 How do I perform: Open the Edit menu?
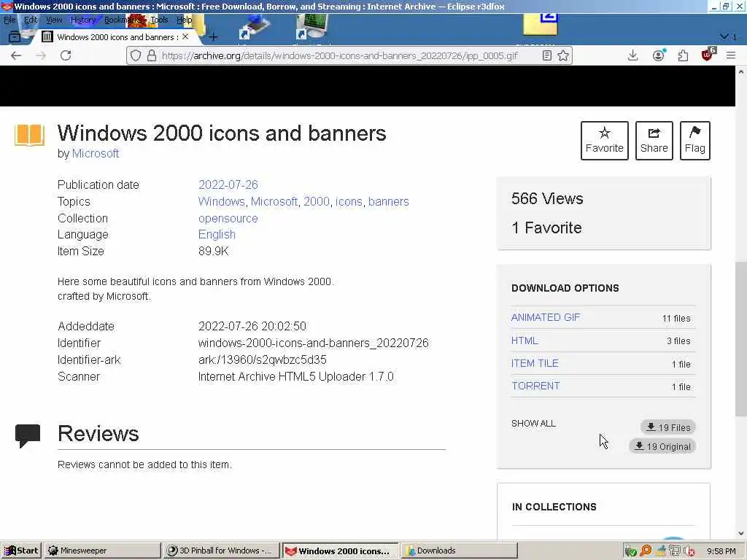click(31, 20)
